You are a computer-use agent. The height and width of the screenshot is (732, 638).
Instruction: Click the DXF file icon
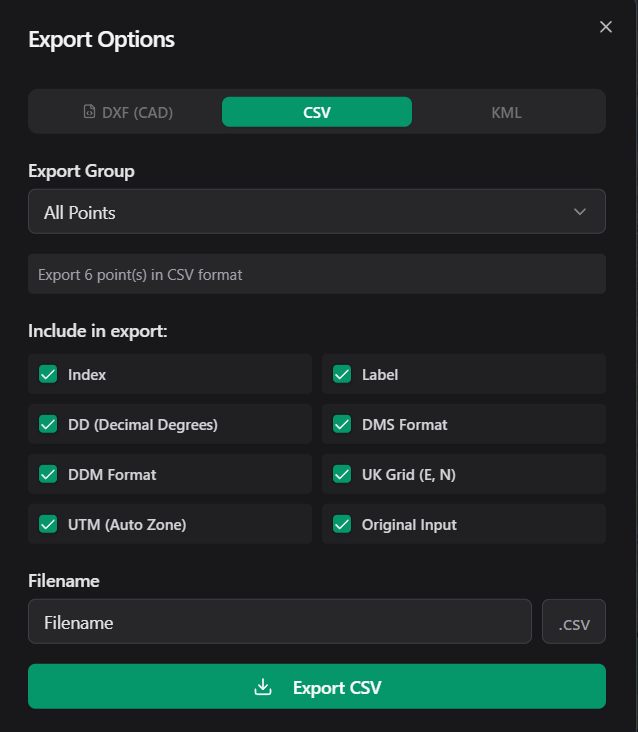pos(89,112)
